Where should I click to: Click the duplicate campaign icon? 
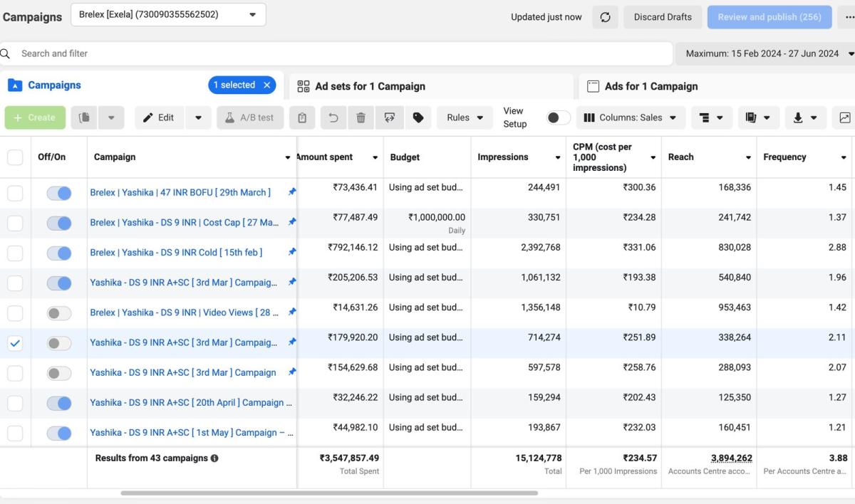tap(85, 117)
